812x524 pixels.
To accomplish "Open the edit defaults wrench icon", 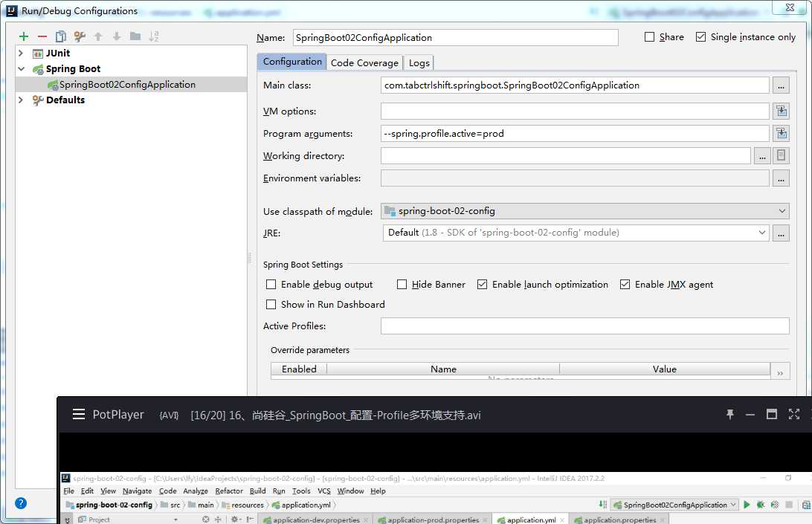I will tap(80, 36).
